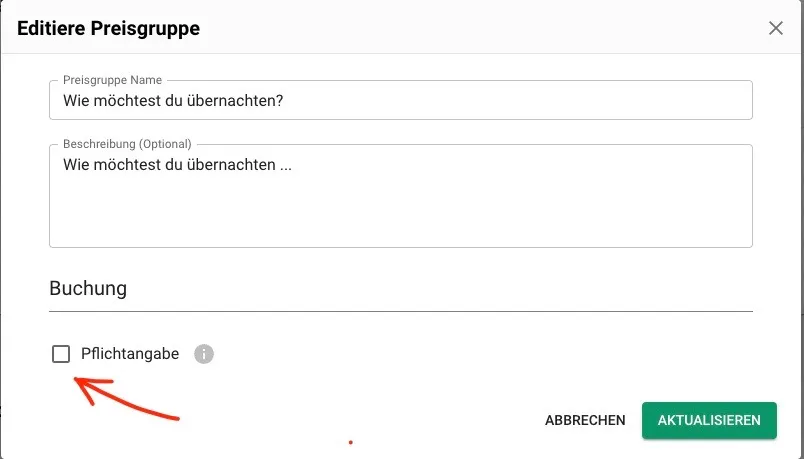This screenshot has height=459, width=804.
Task: Save changes with the AKTUALISIEREN button
Action: (709, 420)
